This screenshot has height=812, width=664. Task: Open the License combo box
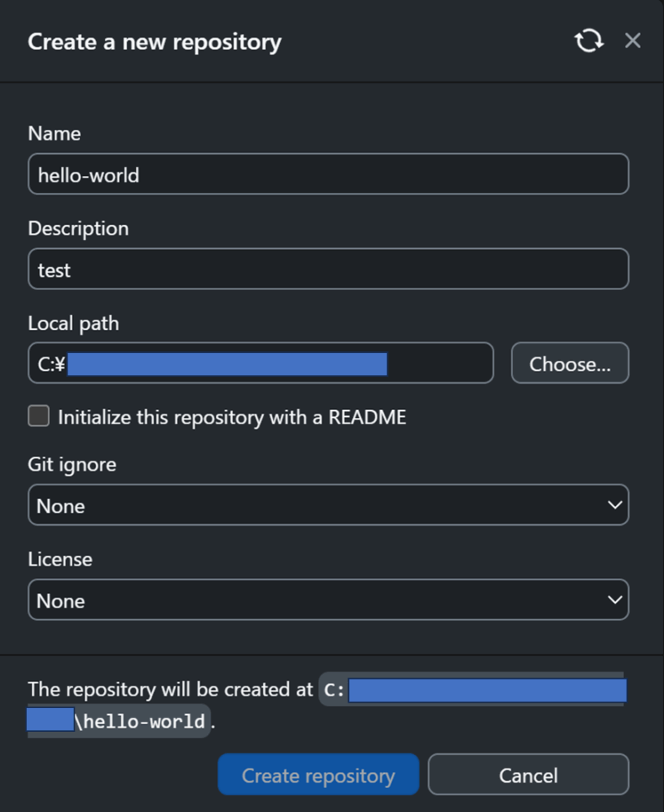(328, 599)
